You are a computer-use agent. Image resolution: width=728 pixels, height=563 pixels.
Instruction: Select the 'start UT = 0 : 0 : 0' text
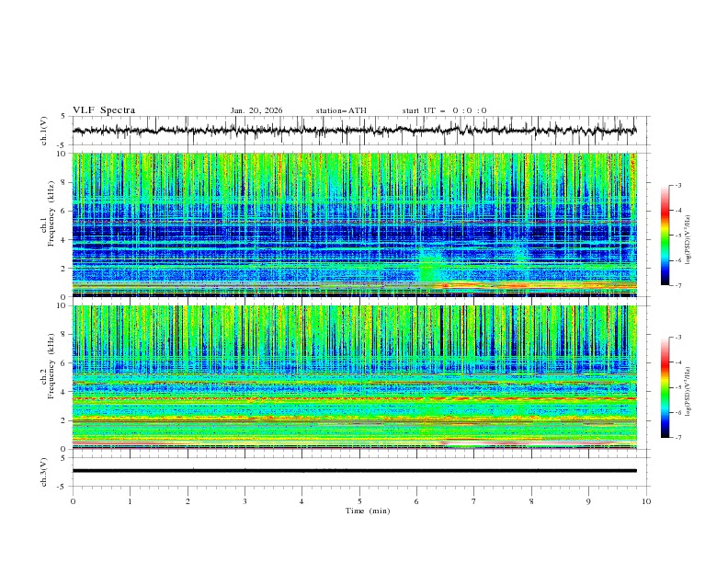(444, 110)
